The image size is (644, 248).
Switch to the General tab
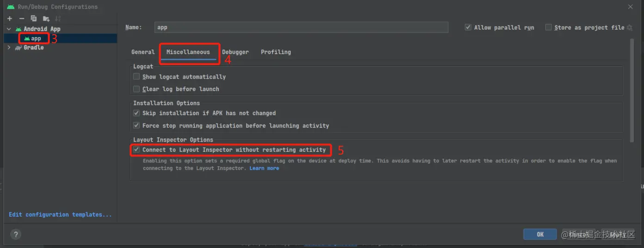click(x=143, y=52)
